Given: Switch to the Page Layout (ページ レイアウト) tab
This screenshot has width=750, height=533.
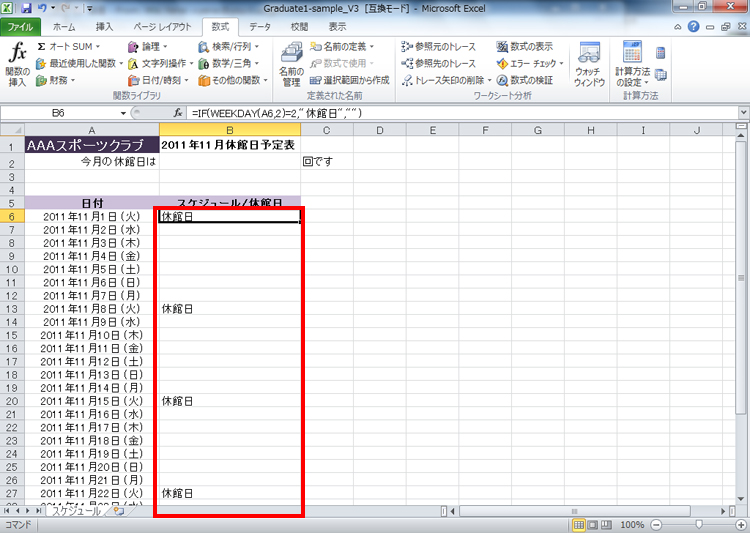Looking at the screenshot, I should [162, 27].
